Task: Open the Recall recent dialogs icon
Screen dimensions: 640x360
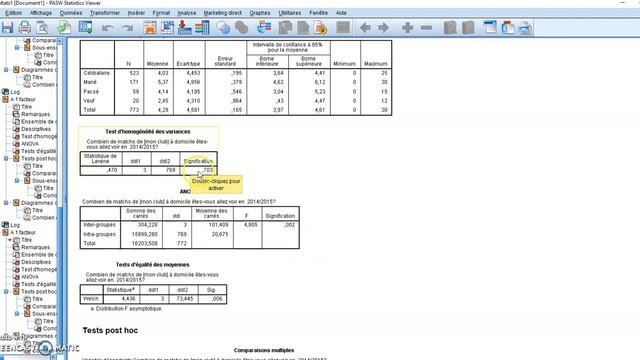Action: [86, 28]
